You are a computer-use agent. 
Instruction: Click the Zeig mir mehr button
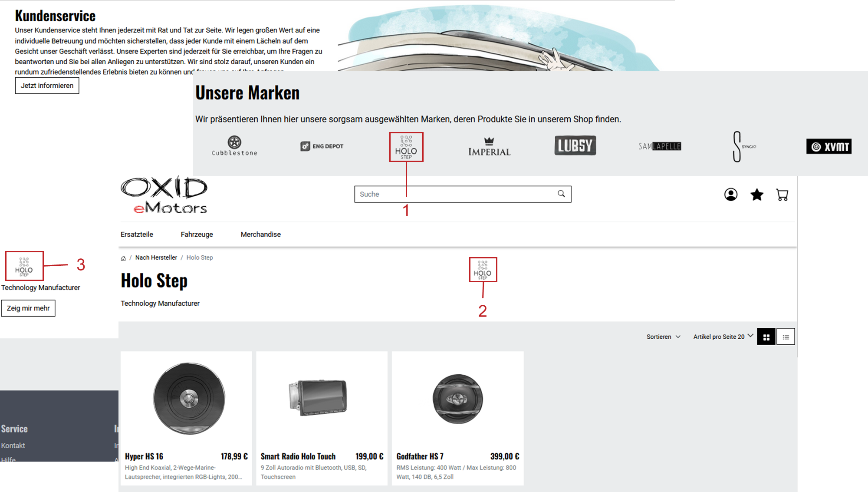28,308
